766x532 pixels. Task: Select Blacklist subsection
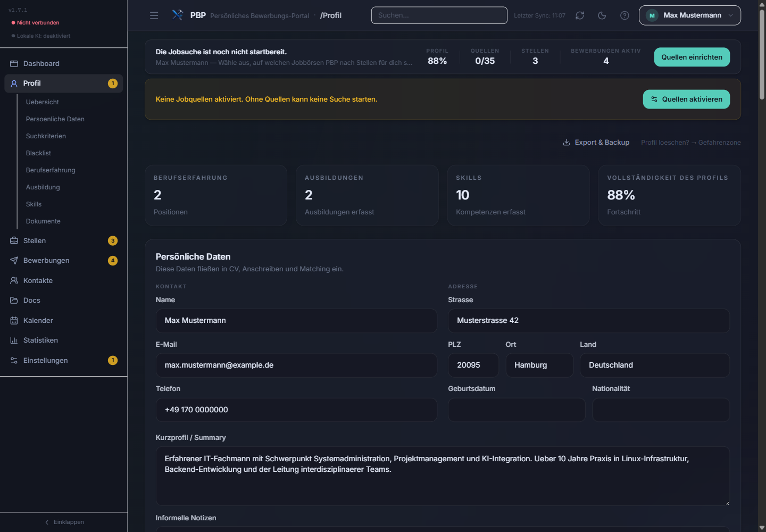38,153
